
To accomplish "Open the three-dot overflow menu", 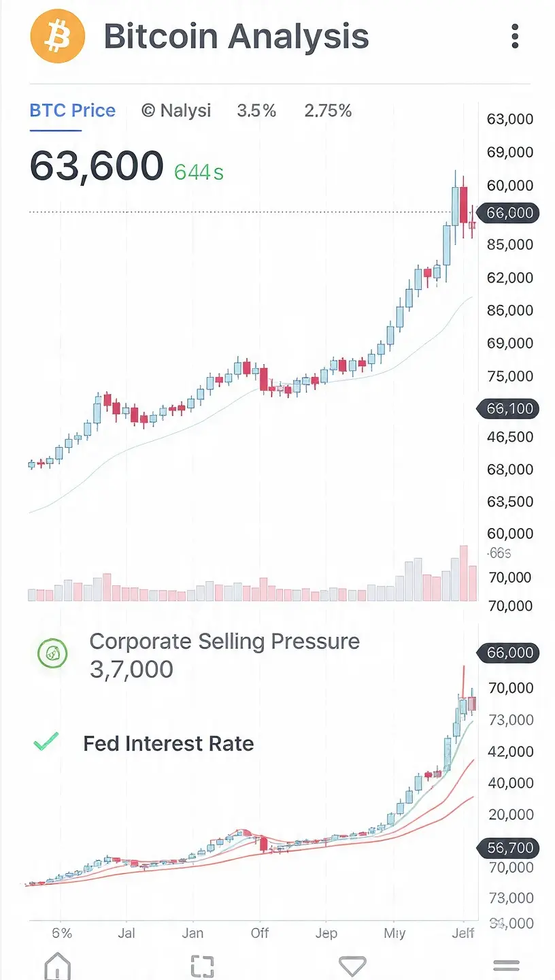I will [515, 35].
